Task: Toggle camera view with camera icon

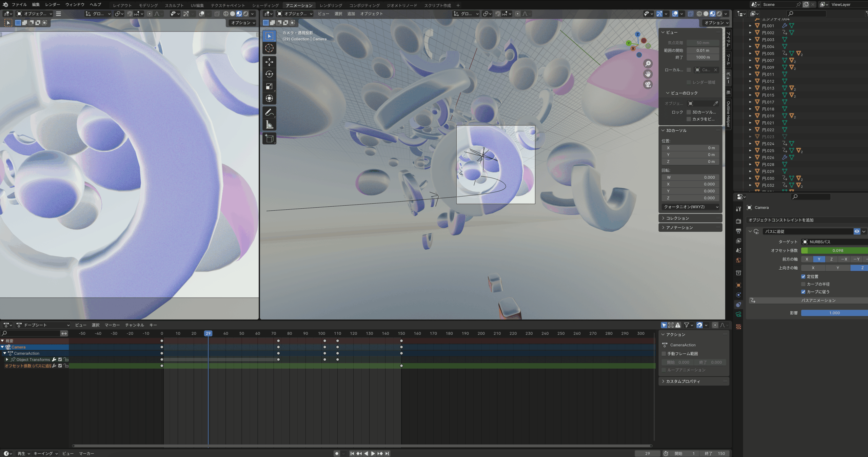Action: (648, 84)
